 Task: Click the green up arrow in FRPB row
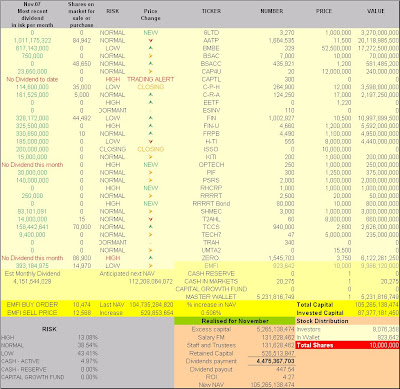(151, 134)
